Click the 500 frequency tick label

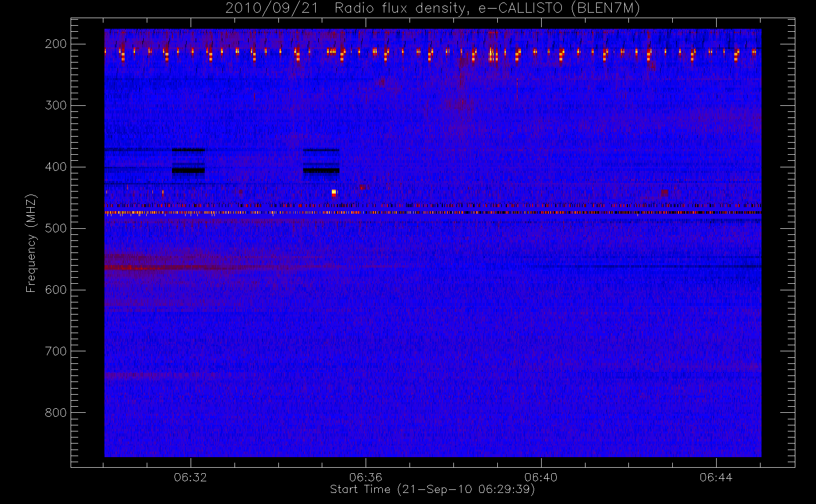click(55, 228)
